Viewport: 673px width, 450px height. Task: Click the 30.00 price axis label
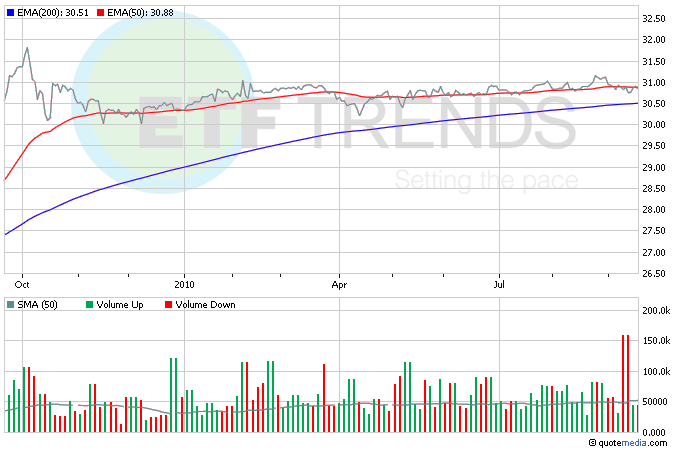pos(654,125)
